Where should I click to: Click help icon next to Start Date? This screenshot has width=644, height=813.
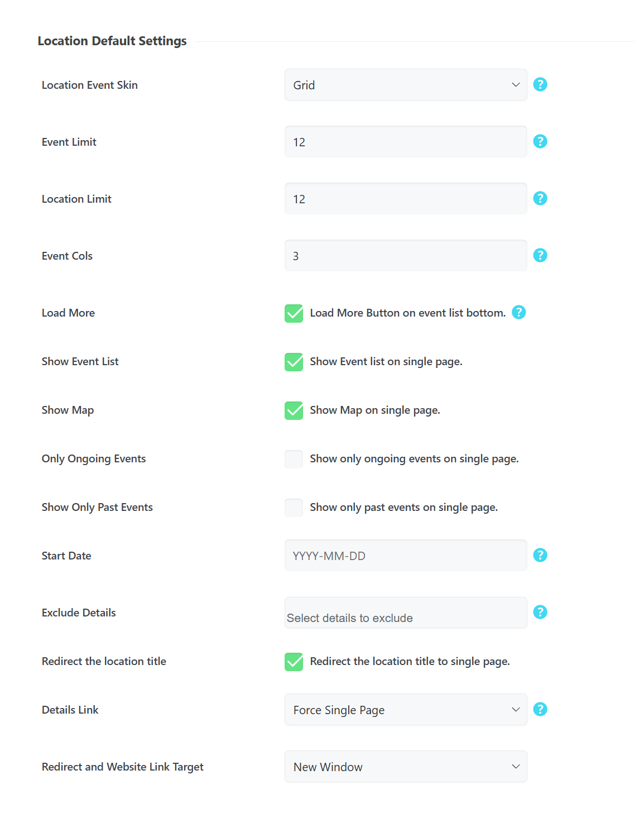tap(540, 555)
